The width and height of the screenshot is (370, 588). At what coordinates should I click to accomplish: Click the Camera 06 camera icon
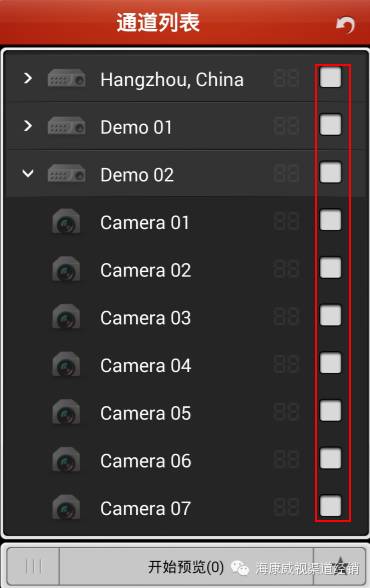(x=66, y=460)
